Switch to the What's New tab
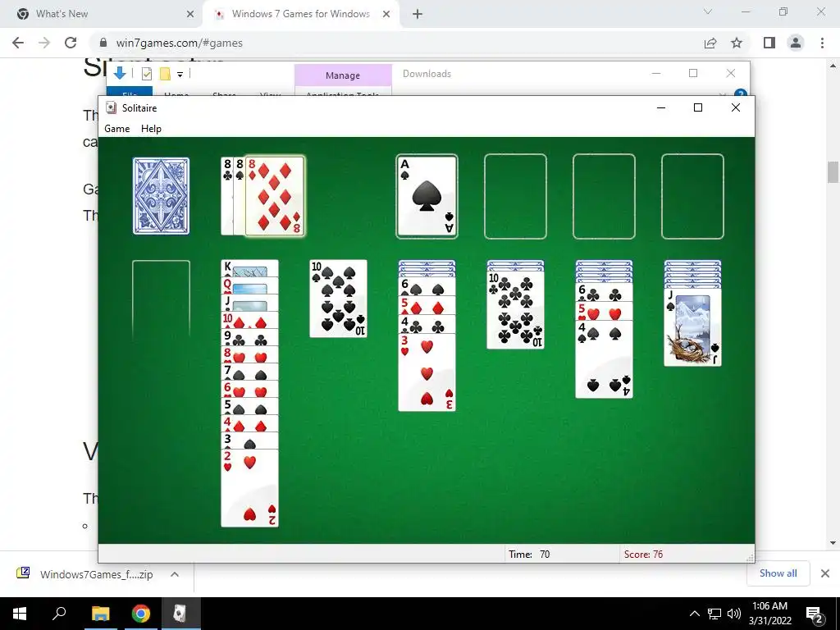This screenshot has height=630, width=840. [101, 14]
